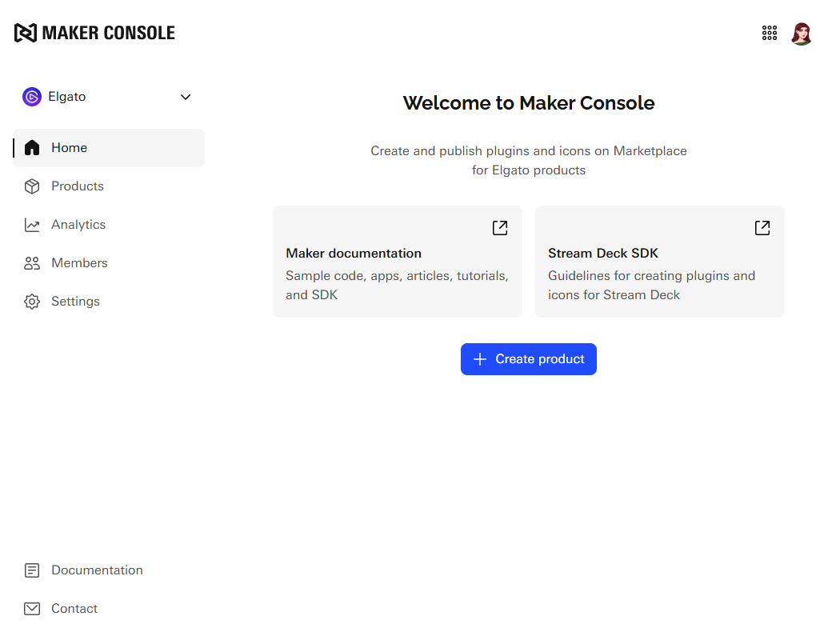Select Analytics from the sidebar menu
The width and height of the screenshot is (840, 640).
pos(78,225)
